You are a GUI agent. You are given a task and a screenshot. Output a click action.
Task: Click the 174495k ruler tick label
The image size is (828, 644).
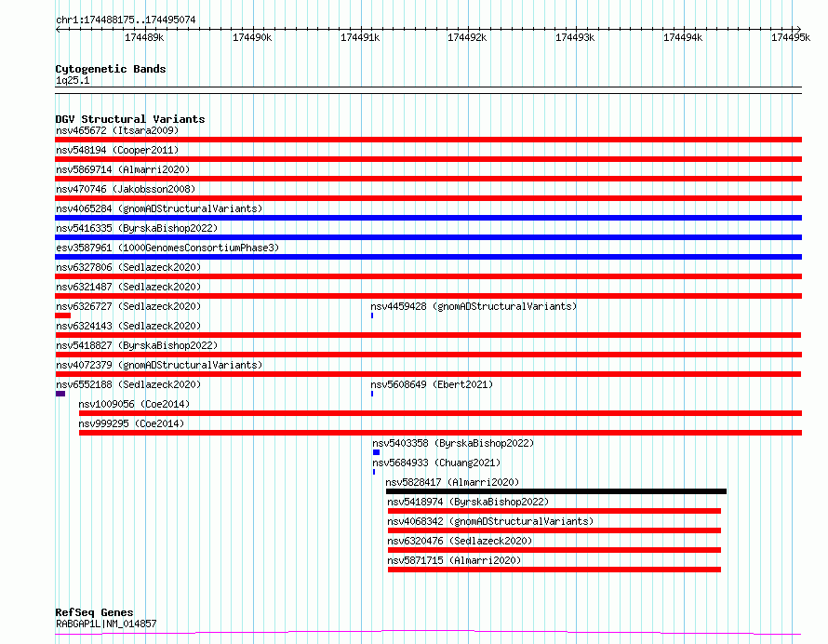pos(791,37)
